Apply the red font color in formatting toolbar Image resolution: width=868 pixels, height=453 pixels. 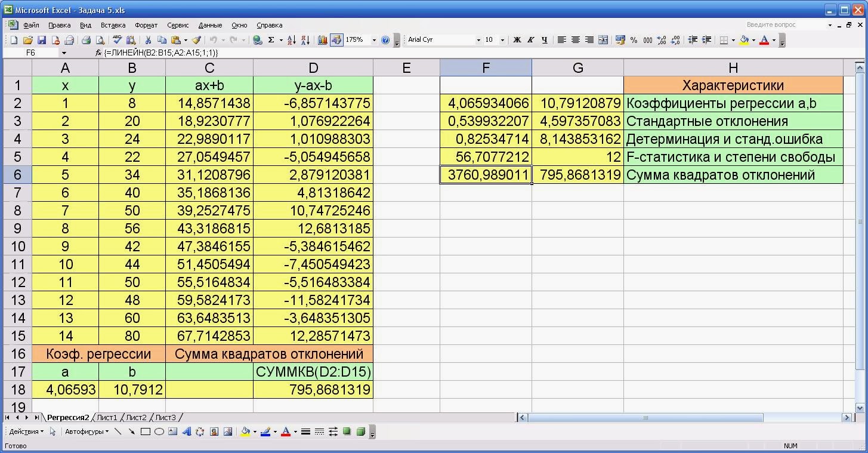coord(764,40)
